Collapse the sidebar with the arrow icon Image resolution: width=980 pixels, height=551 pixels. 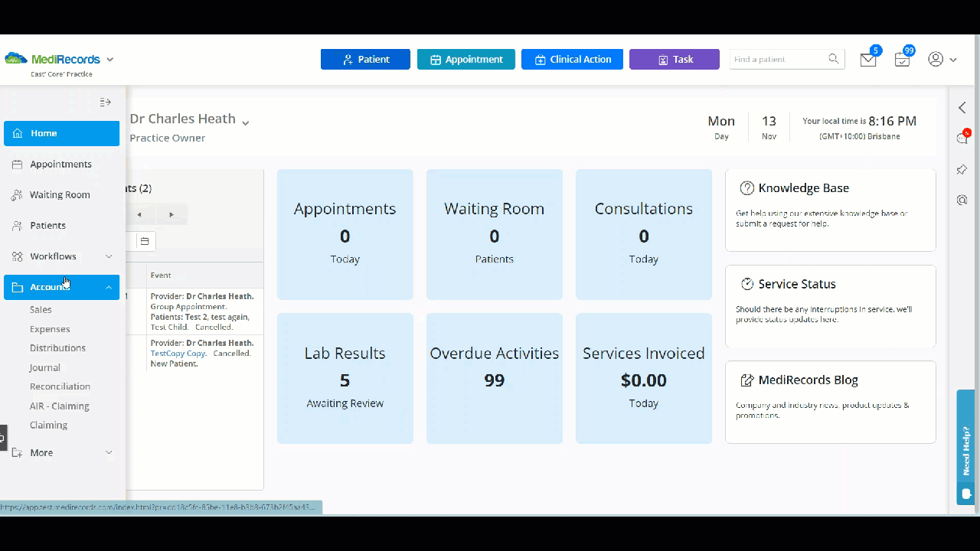(x=106, y=102)
